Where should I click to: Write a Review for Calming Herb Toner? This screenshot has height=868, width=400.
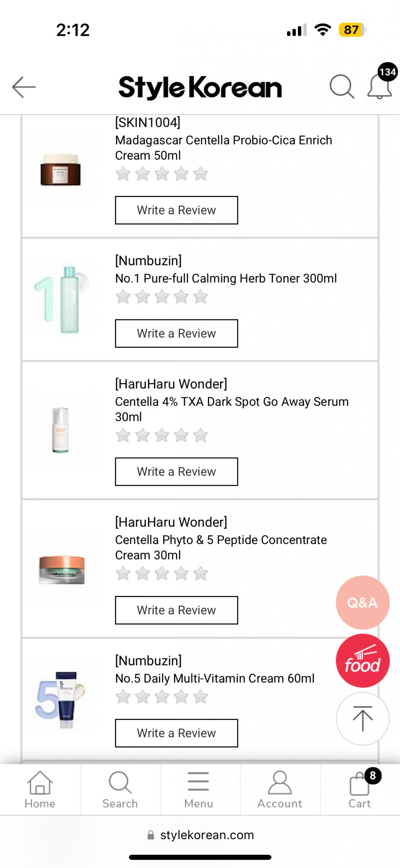click(x=176, y=333)
